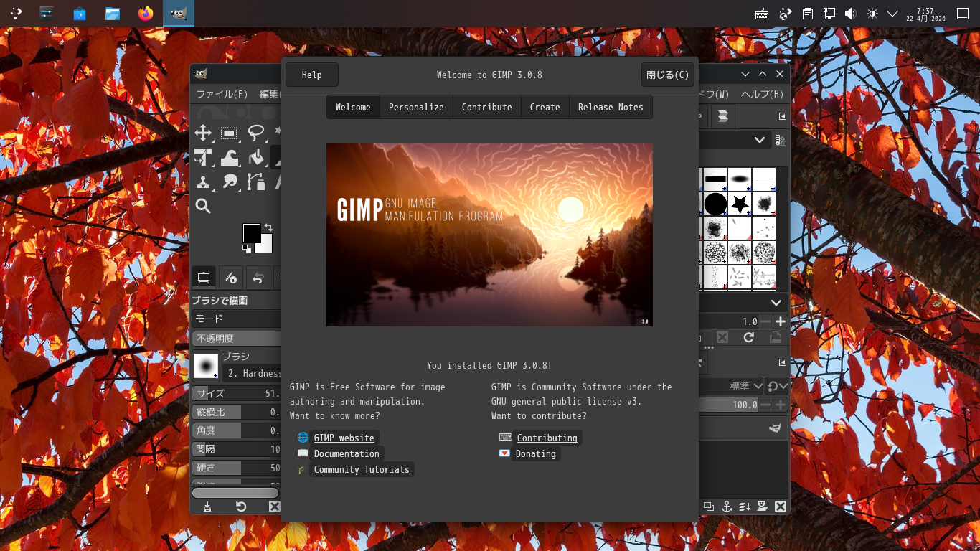980x551 pixels.
Task: Swap foreground and background colors
Action: tap(268, 227)
